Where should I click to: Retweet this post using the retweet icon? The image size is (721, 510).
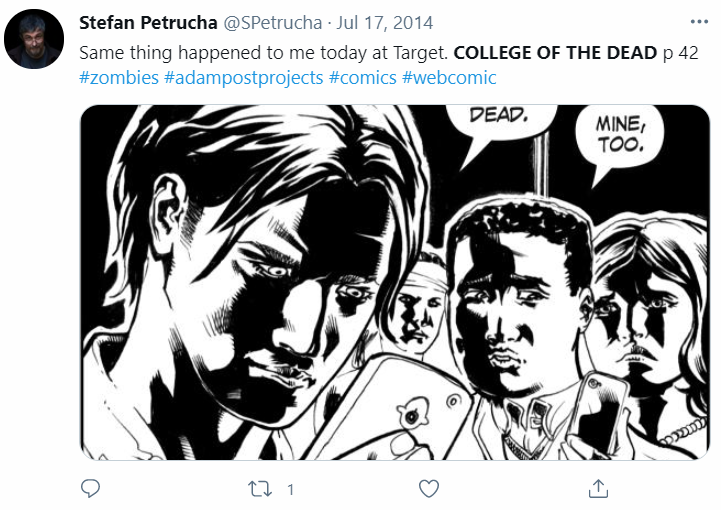pyautogui.click(x=260, y=489)
